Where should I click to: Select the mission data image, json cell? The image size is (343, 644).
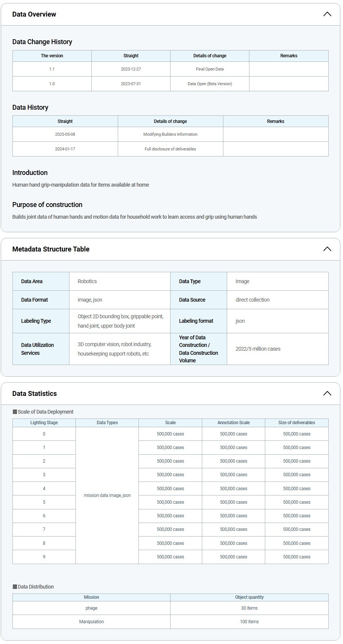[107, 495]
